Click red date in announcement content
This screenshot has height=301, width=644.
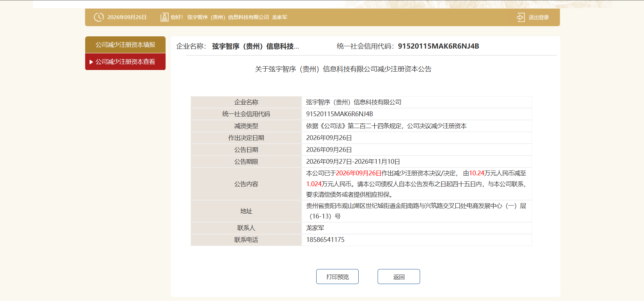[x=359, y=173]
